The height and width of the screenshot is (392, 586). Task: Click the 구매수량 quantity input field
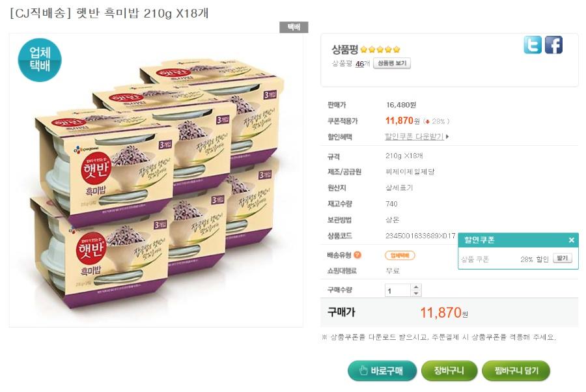(398, 290)
